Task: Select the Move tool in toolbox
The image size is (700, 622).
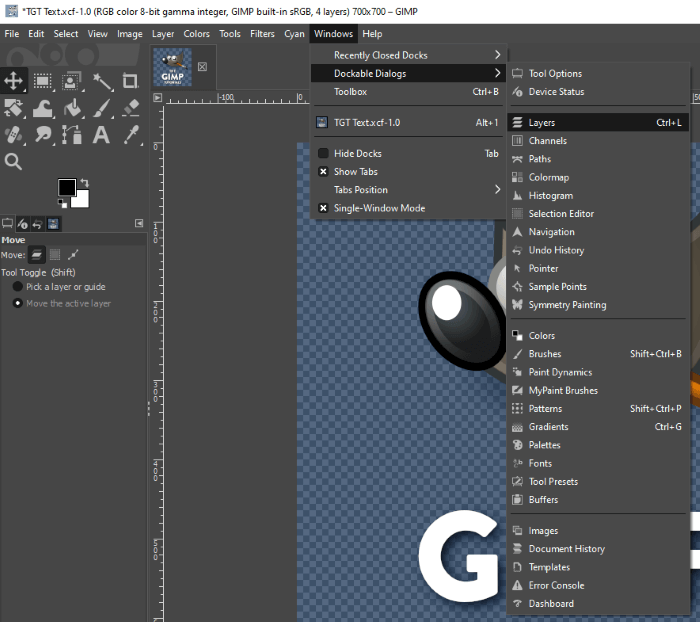Action: point(13,81)
